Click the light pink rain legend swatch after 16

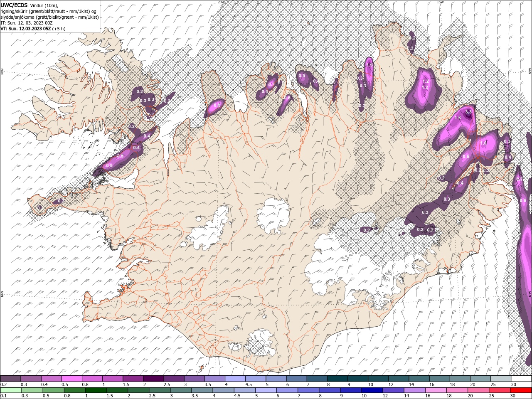tap(436, 390)
